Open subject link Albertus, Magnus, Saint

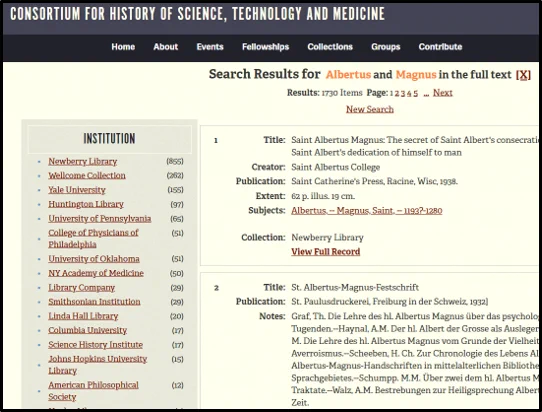tap(367, 210)
